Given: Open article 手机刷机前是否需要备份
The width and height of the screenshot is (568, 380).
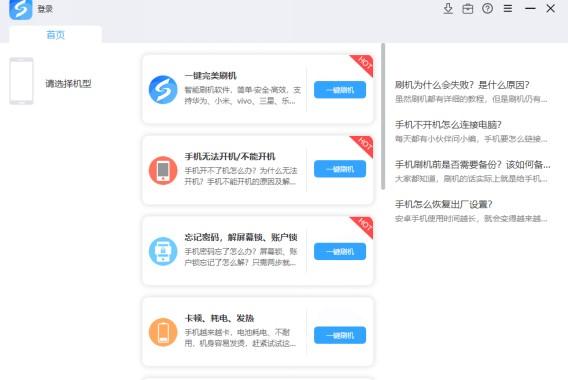Looking at the screenshot, I should (x=472, y=164).
